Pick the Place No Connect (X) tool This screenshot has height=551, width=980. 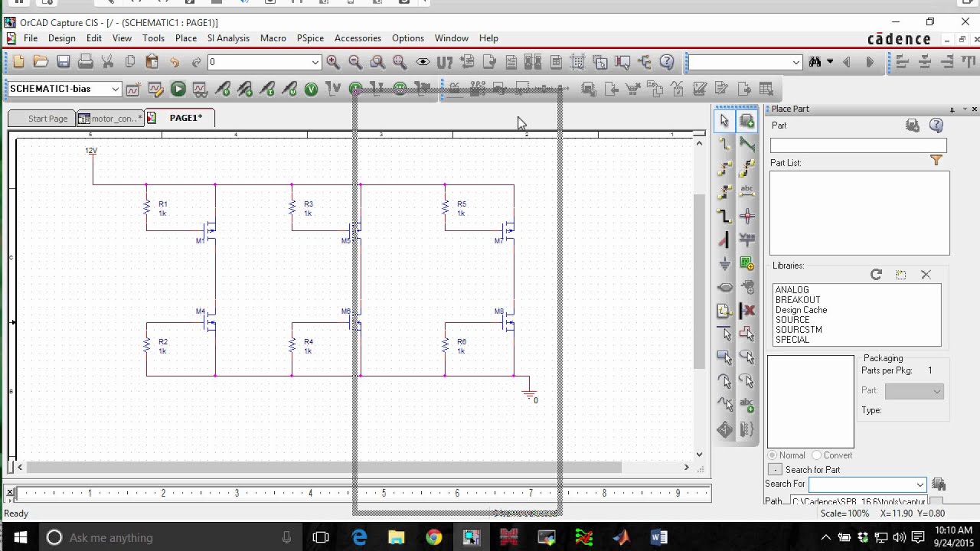pyautogui.click(x=747, y=311)
